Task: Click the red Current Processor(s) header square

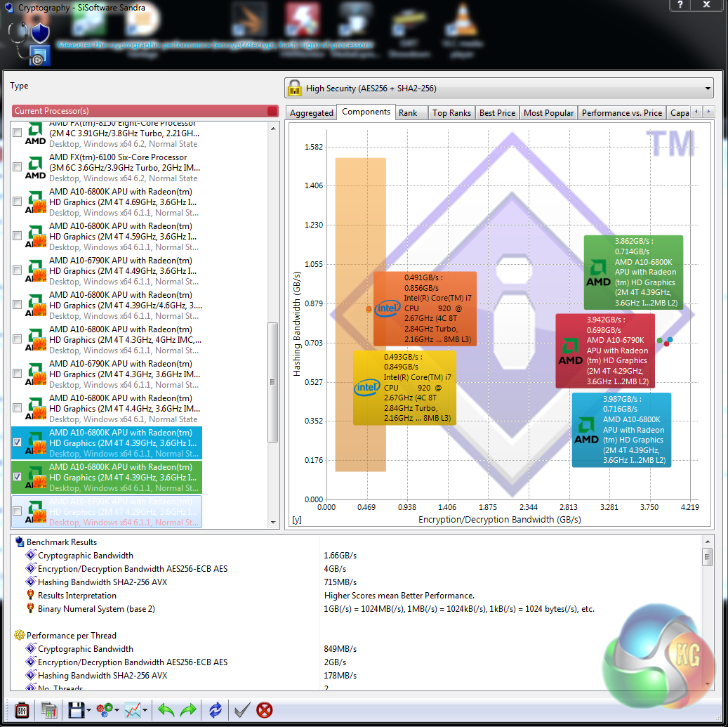Action: (x=272, y=111)
